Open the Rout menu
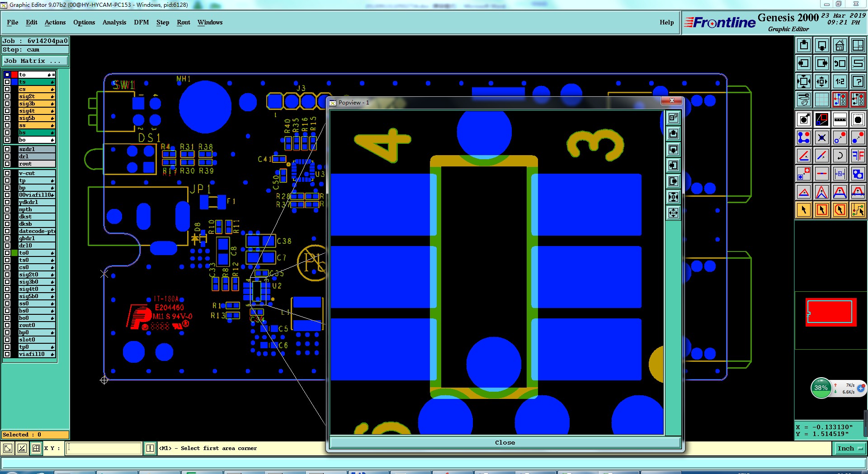This screenshot has height=474, width=868. (x=184, y=22)
